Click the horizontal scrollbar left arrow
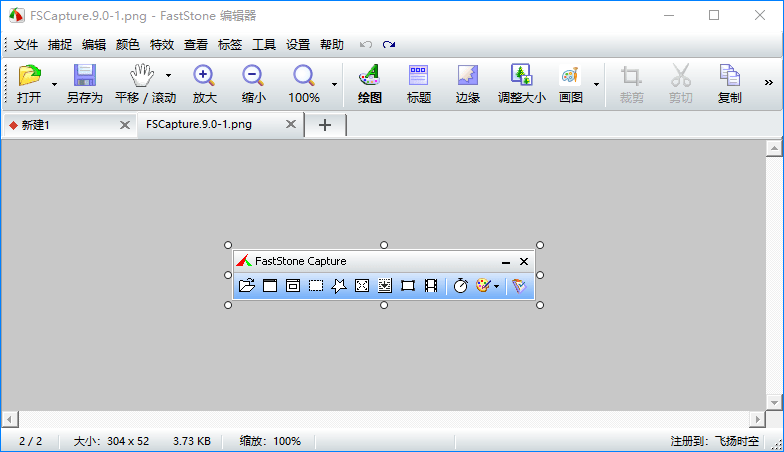 tap(10, 419)
